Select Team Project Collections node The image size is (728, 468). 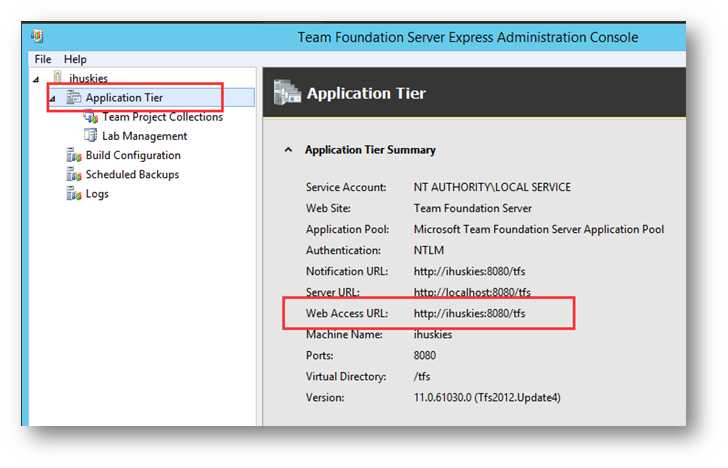click(x=162, y=117)
